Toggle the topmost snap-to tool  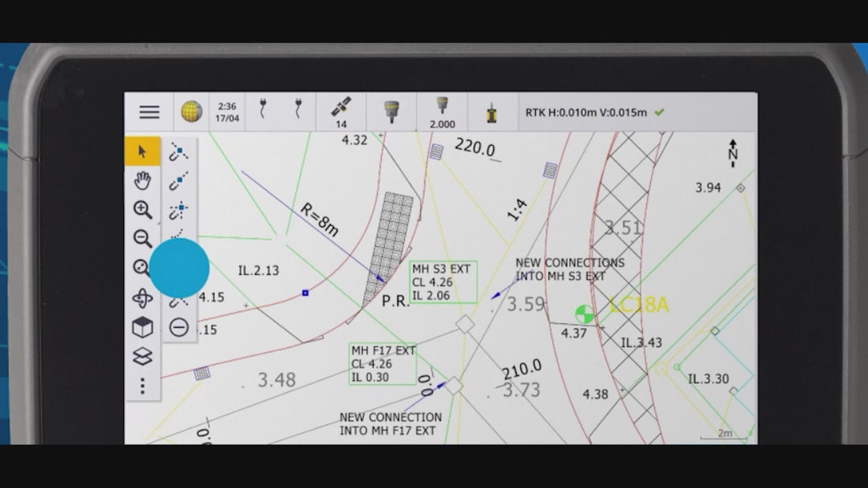179,151
